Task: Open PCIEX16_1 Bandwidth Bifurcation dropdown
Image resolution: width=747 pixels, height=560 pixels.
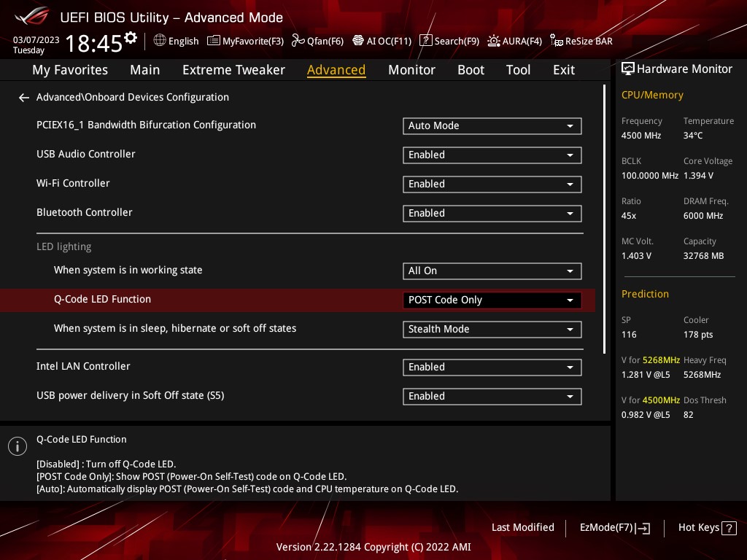Action: tap(492, 126)
